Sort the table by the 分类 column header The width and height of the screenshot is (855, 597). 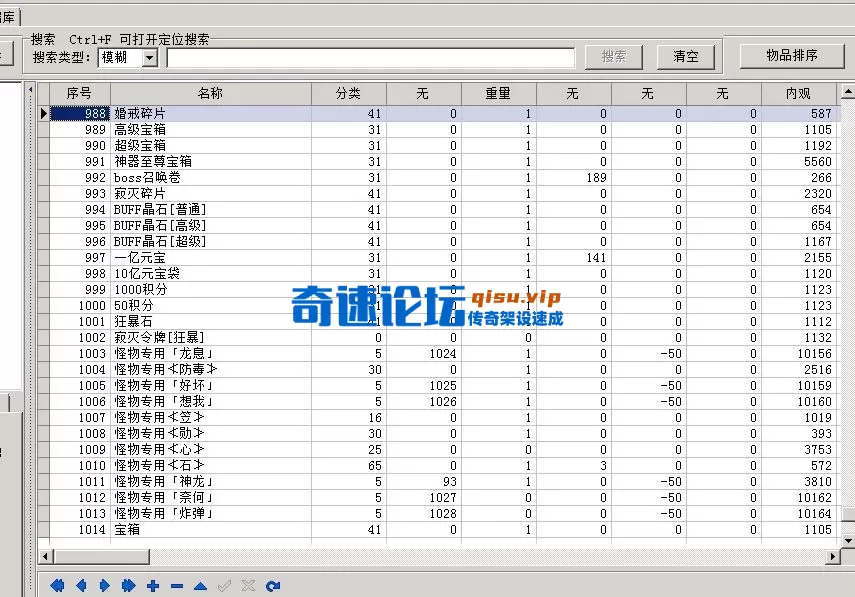click(x=349, y=93)
